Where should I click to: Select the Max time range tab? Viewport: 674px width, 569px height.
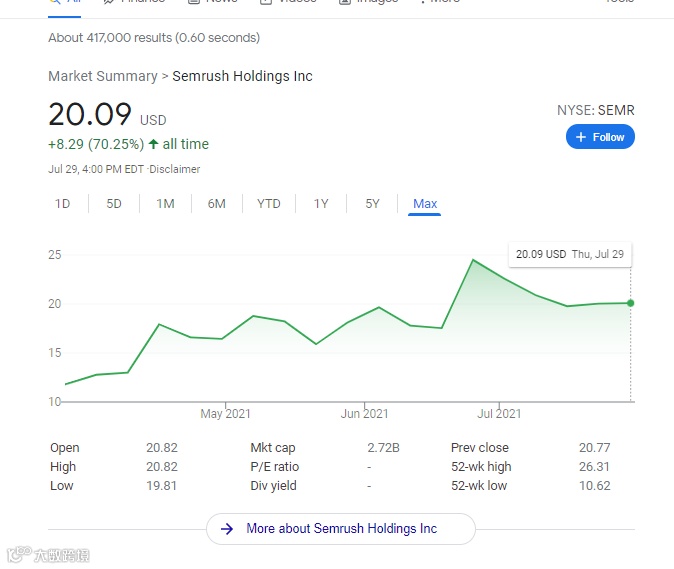click(425, 204)
